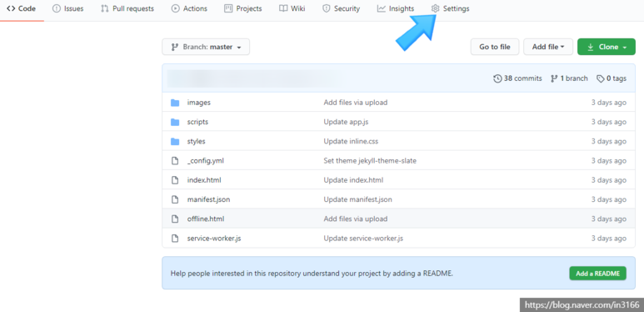The height and width of the screenshot is (312, 644).
Task: Open the index.html file
Action: [204, 180]
